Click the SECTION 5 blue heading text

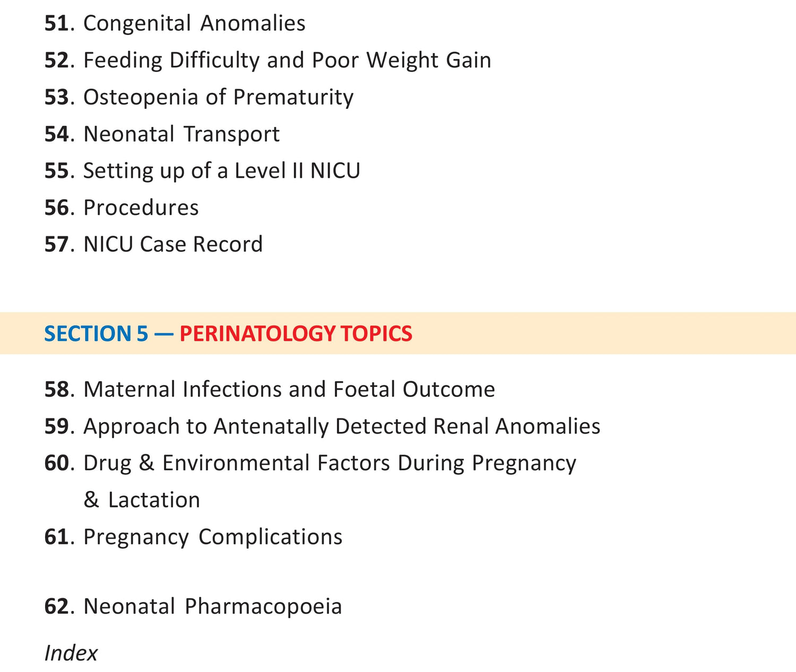click(96, 333)
